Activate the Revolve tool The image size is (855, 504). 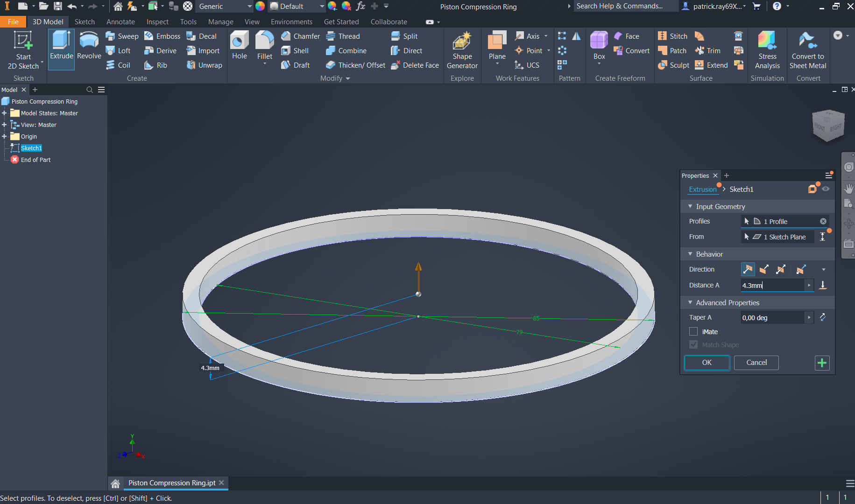[89, 49]
